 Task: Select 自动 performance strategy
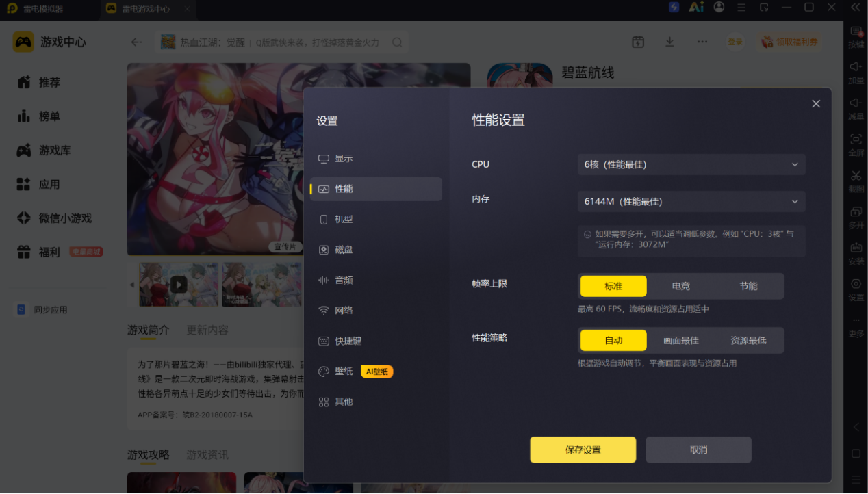pyautogui.click(x=613, y=340)
